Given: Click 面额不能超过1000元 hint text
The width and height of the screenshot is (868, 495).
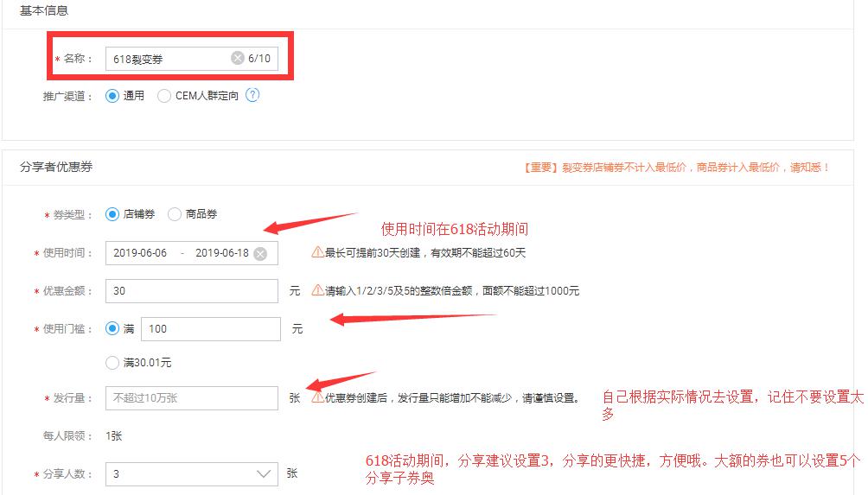Looking at the screenshot, I should click(531, 291).
